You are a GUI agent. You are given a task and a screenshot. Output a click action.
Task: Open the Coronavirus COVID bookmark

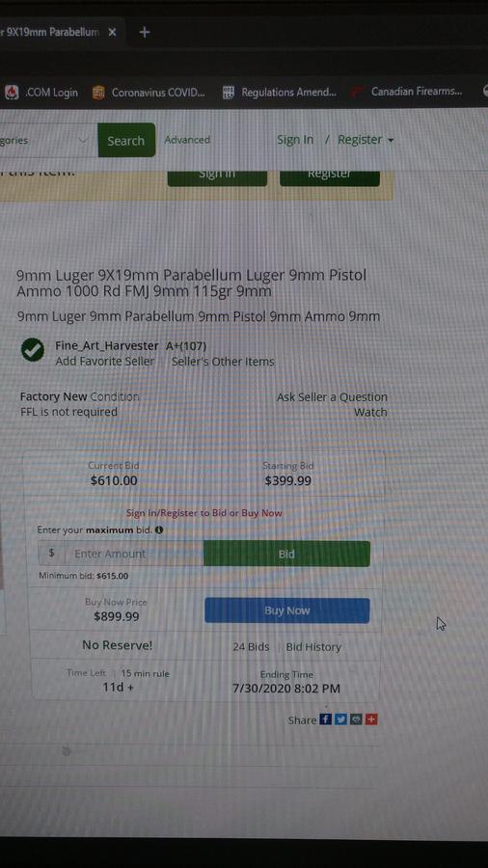click(x=149, y=93)
